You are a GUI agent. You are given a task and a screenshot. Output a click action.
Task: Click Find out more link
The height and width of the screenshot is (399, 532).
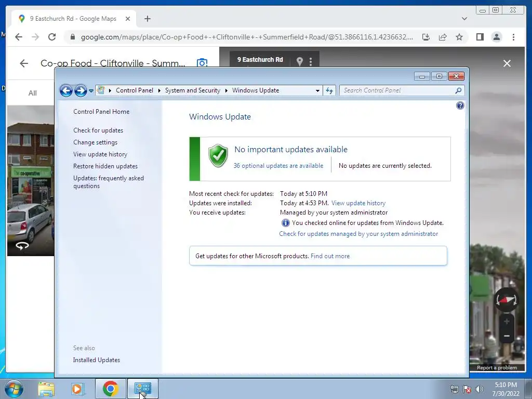(x=330, y=256)
